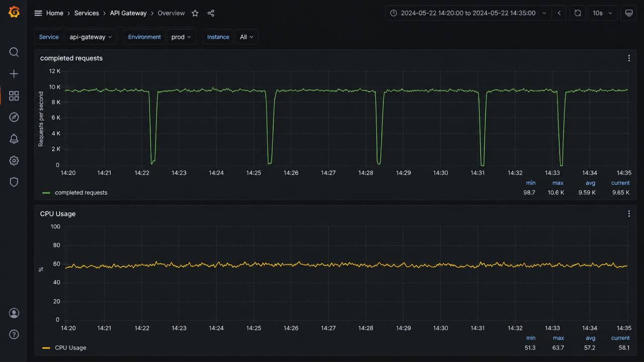The image size is (644, 362).
Task: Click the Service variable label
Action: (x=49, y=37)
